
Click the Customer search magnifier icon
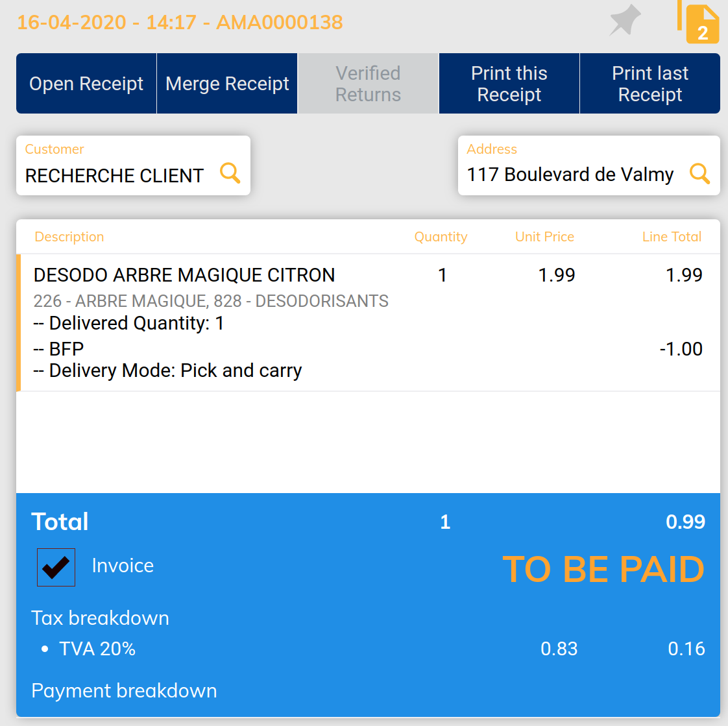(230, 173)
